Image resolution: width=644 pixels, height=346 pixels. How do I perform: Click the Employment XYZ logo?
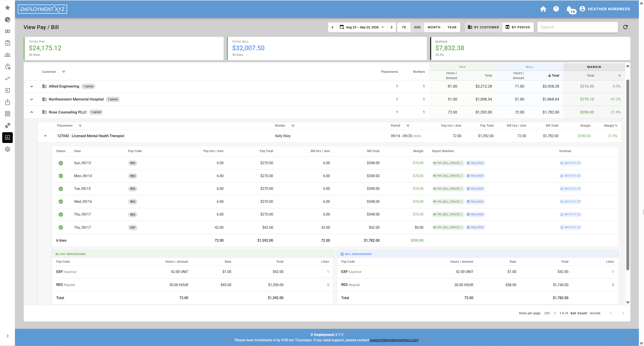coord(42,9)
